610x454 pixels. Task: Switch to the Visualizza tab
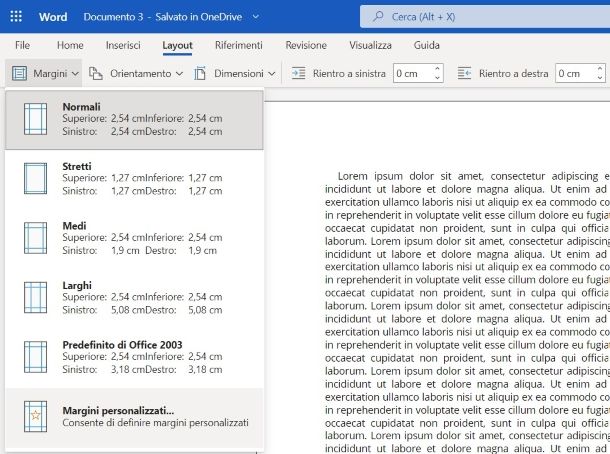tap(370, 45)
